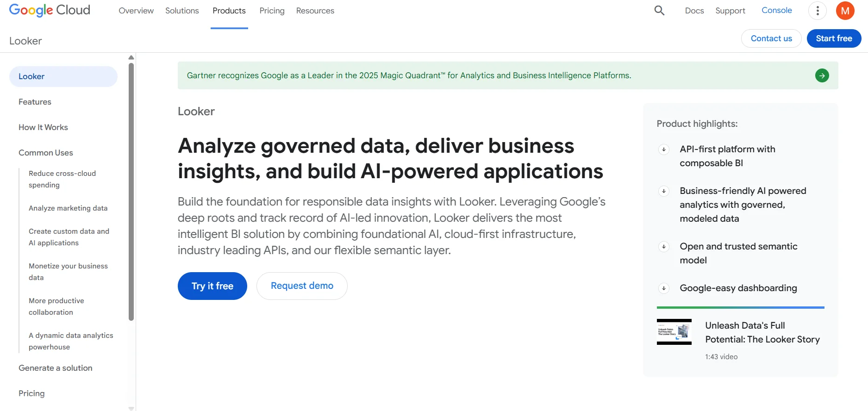Viewport: 868px width, 411px height.
Task: Jump to Features in the sidebar
Action: click(x=35, y=102)
